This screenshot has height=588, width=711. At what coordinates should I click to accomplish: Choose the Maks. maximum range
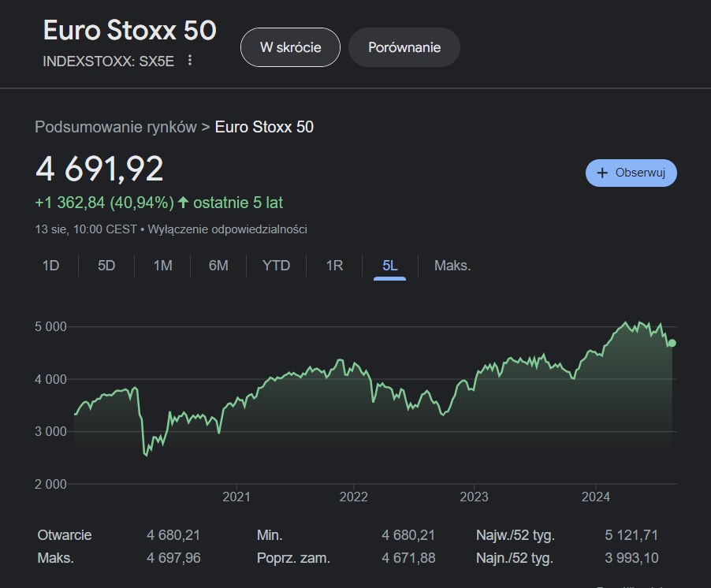pyautogui.click(x=452, y=265)
